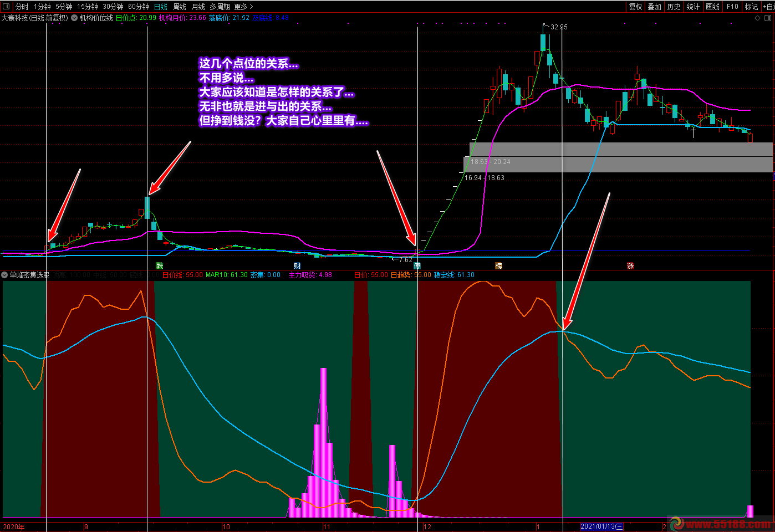The image size is (775, 532).
Task: Click the diamond icon at chart top-right
Action: pos(758,18)
